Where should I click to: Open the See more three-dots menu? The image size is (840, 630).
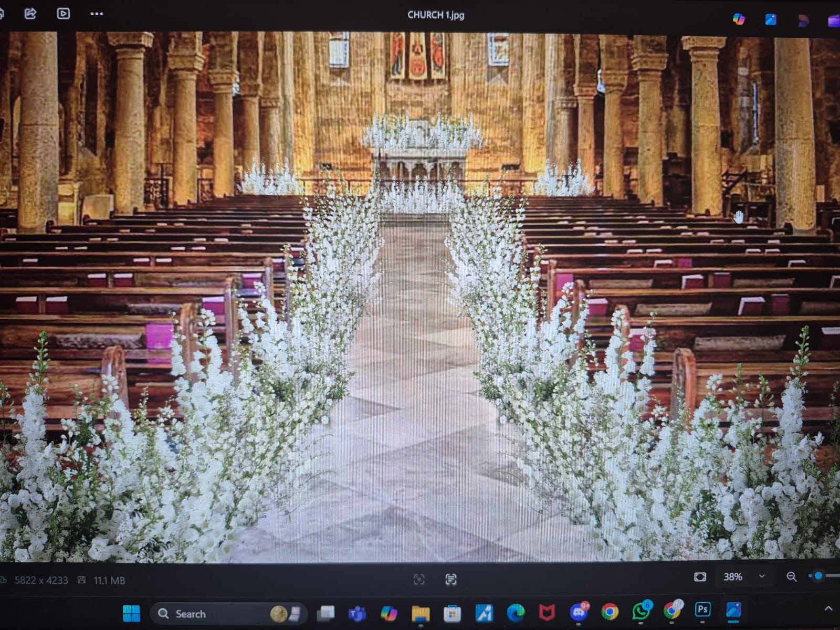click(97, 14)
